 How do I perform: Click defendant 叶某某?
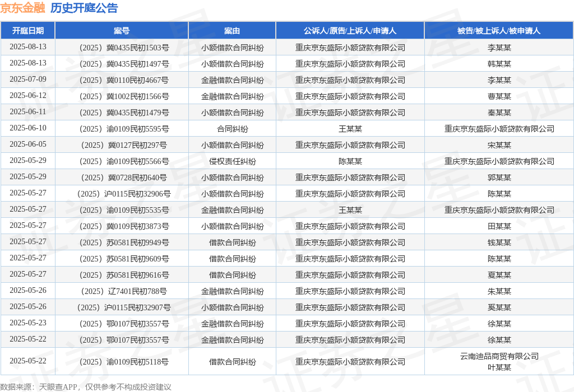coord(499,367)
